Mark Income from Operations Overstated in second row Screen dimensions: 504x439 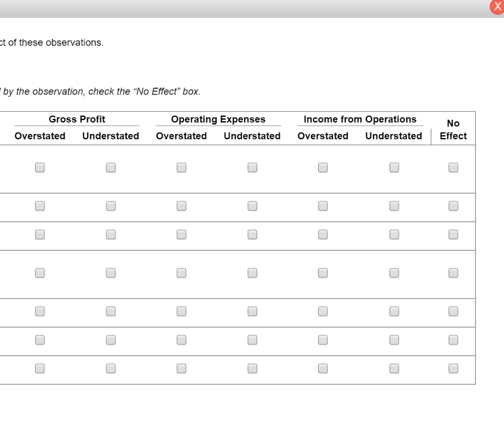323,205
